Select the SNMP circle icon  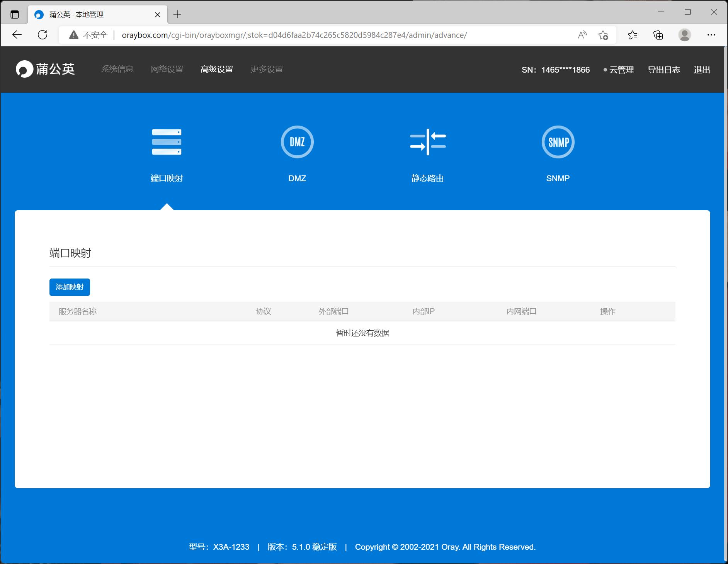tap(558, 142)
